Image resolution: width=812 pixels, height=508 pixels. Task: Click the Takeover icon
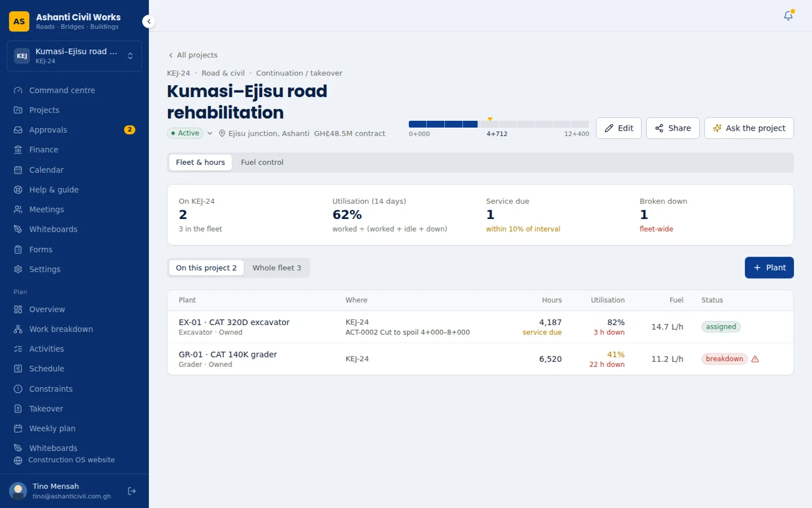[x=18, y=409]
